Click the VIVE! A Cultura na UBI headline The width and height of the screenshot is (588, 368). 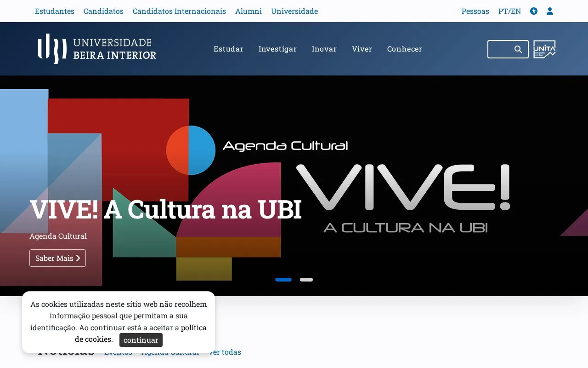[x=165, y=210]
